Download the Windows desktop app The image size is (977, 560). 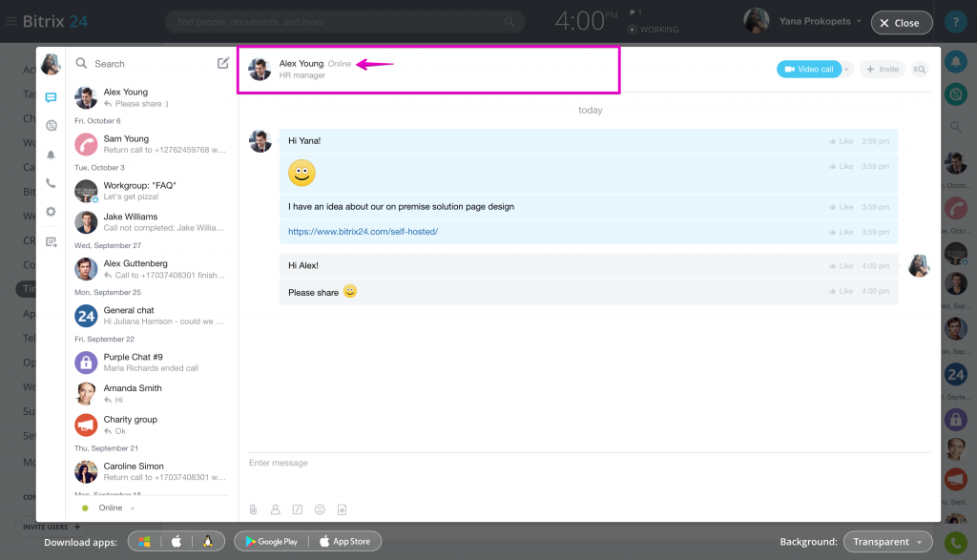point(145,542)
